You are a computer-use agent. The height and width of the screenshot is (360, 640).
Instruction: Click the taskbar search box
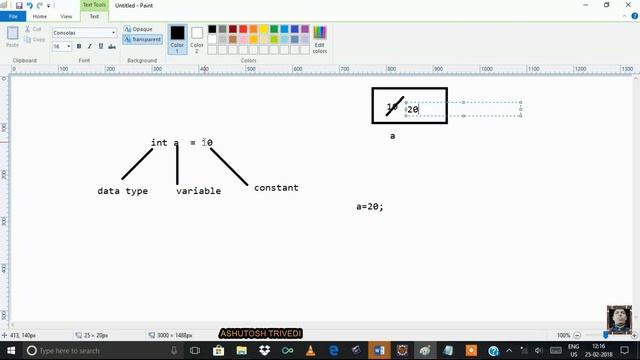[x=103, y=351]
